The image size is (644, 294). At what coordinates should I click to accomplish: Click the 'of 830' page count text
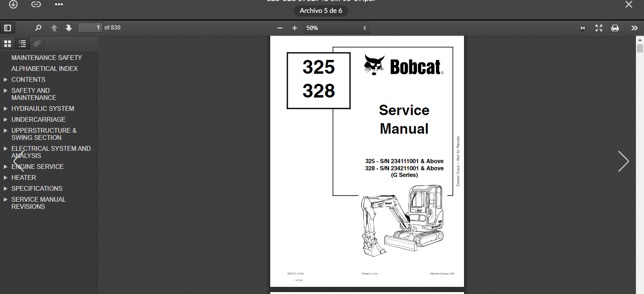tap(113, 28)
